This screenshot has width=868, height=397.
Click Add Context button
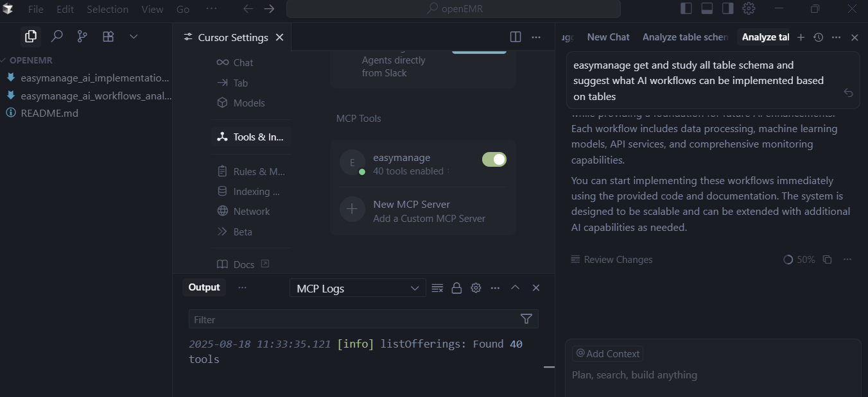coord(607,353)
